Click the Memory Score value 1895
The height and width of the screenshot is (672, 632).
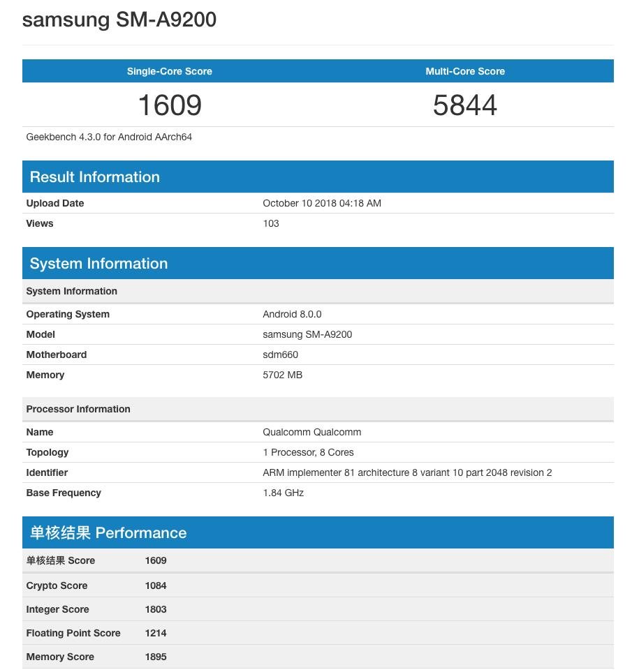(156, 657)
